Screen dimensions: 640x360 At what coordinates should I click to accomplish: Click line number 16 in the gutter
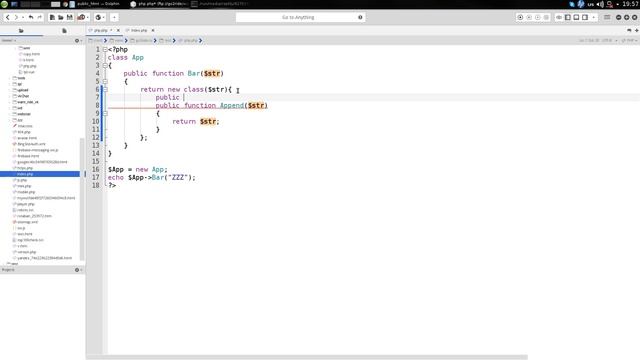95,169
